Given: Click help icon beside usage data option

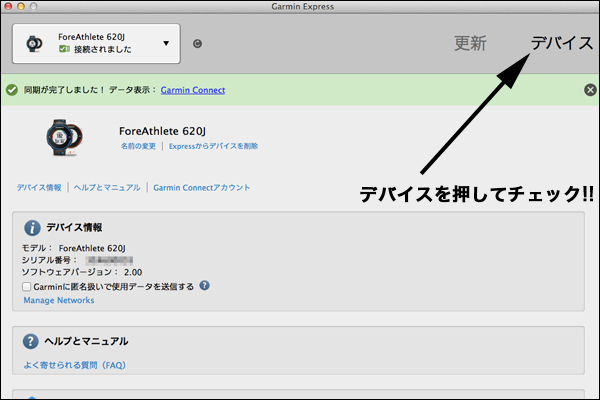Looking at the screenshot, I should (205, 286).
